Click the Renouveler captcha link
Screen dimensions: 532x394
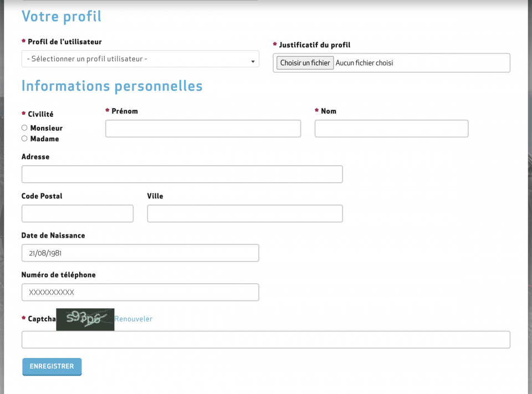[x=134, y=319]
